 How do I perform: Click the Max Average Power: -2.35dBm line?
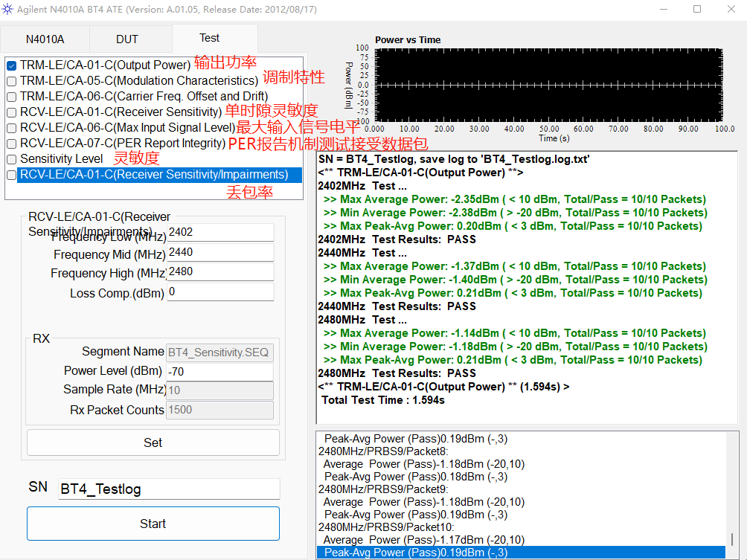[x=515, y=199]
